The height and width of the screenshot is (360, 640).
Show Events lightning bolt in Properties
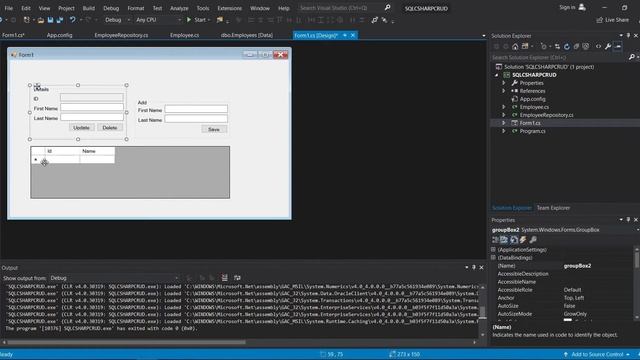[x=523, y=240]
